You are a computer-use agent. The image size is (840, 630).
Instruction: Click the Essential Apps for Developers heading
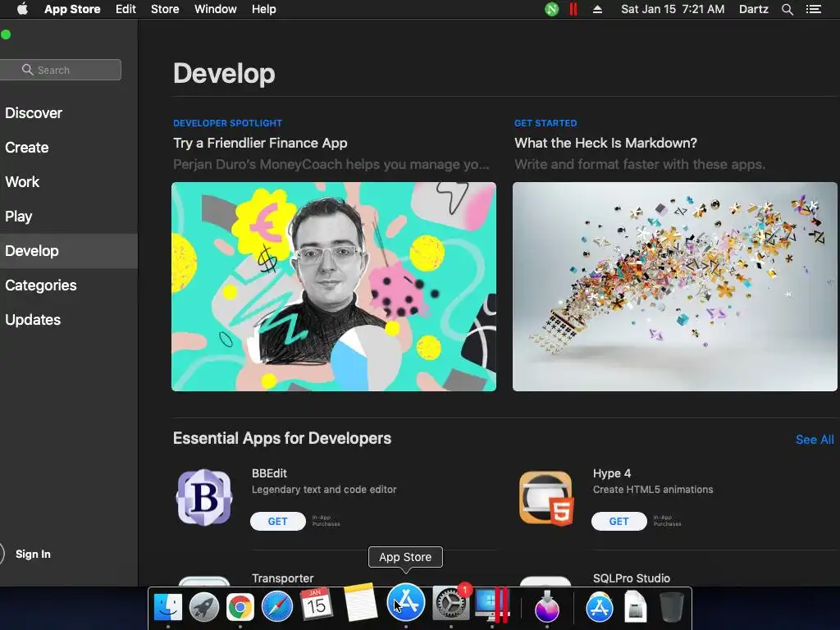click(x=282, y=438)
